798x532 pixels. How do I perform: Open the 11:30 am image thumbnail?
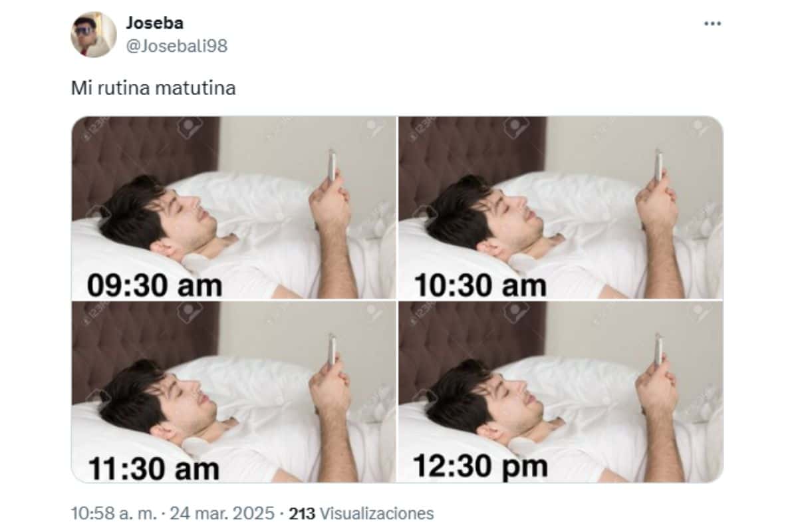tap(234, 392)
